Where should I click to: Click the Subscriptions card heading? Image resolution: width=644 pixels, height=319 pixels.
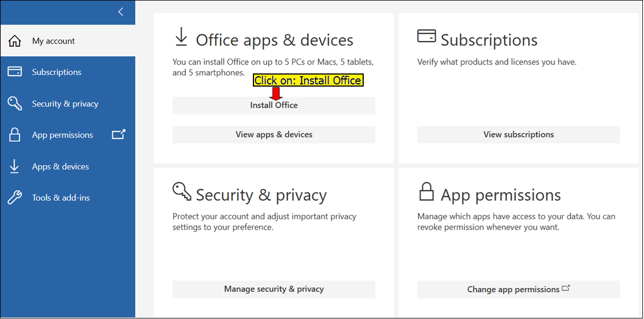pos(489,40)
